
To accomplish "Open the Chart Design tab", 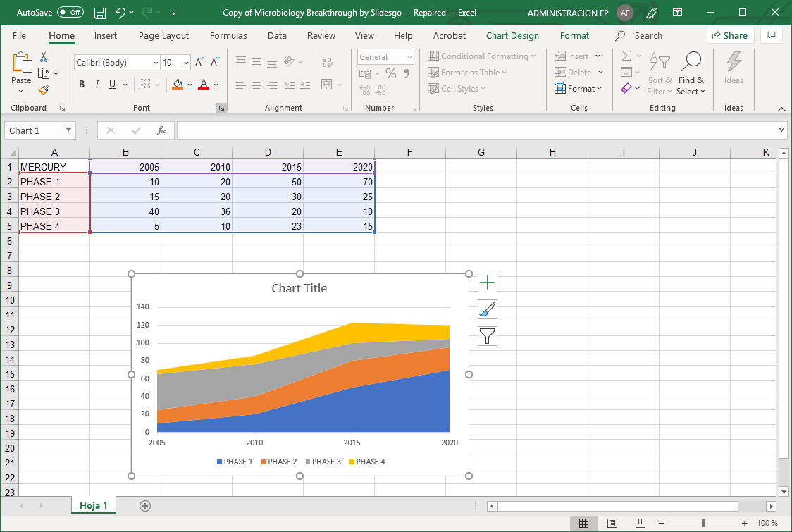I will point(512,36).
